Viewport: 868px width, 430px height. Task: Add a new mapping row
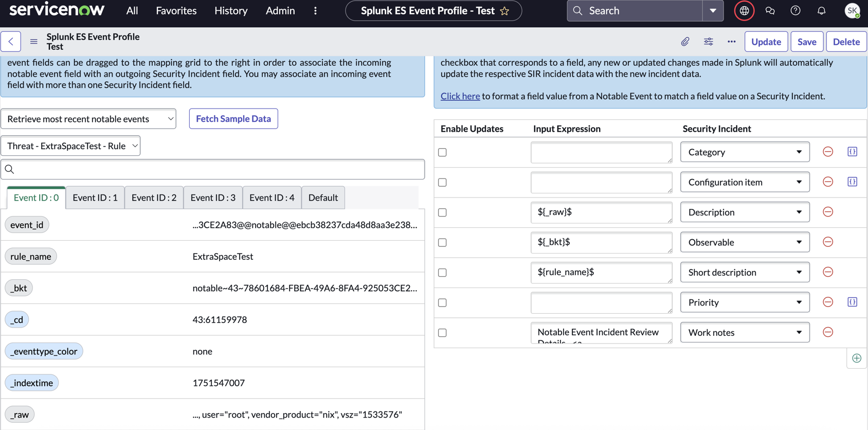857,359
